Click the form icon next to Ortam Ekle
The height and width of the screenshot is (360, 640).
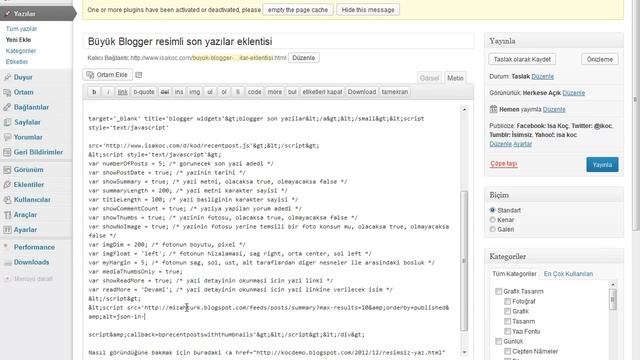coord(139,75)
